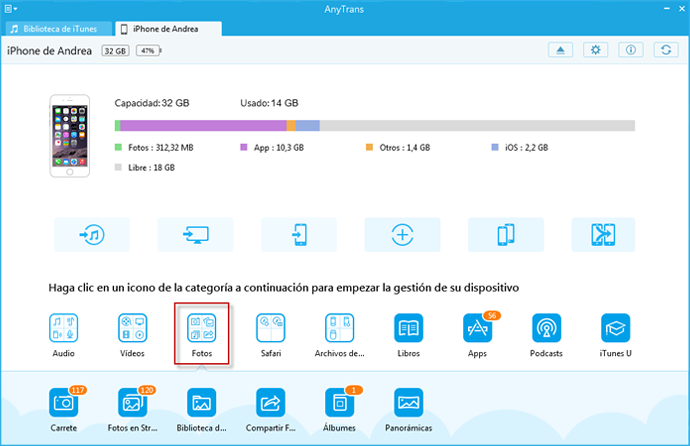Switch to Biblioteca de iTunes tab

click(x=59, y=29)
